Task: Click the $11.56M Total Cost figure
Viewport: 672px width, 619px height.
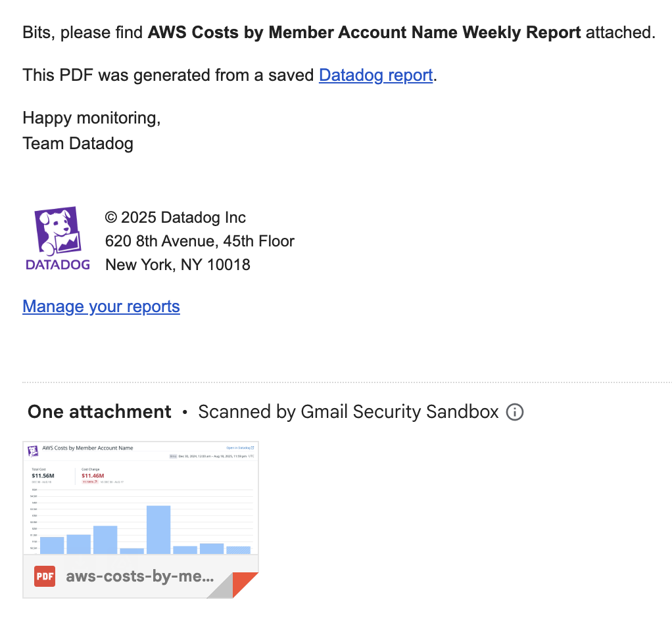Action: pyautogui.click(x=43, y=476)
